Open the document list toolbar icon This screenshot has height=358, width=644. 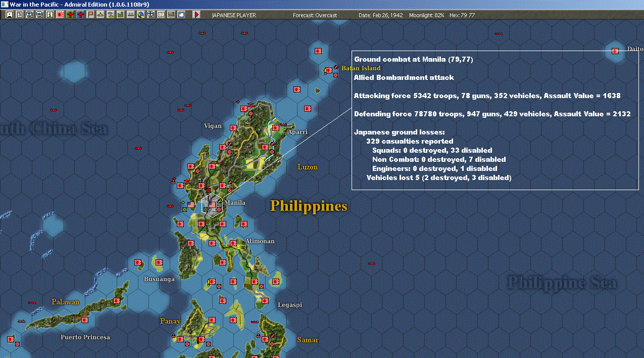pos(20,15)
